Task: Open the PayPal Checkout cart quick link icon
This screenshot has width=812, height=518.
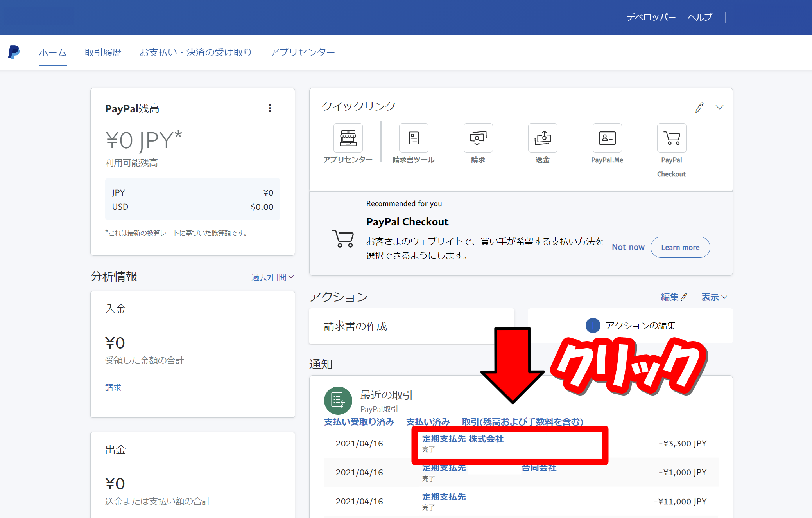Action: [672, 138]
